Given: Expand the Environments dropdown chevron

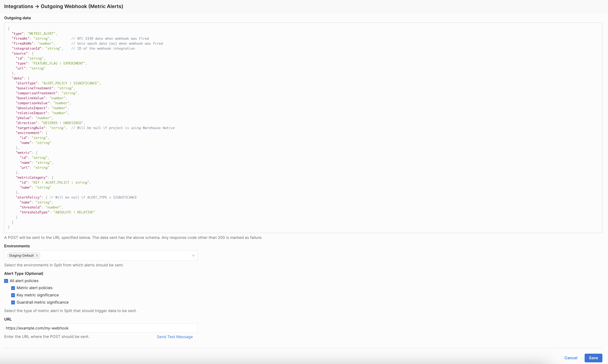Looking at the screenshot, I should (x=193, y=256).
